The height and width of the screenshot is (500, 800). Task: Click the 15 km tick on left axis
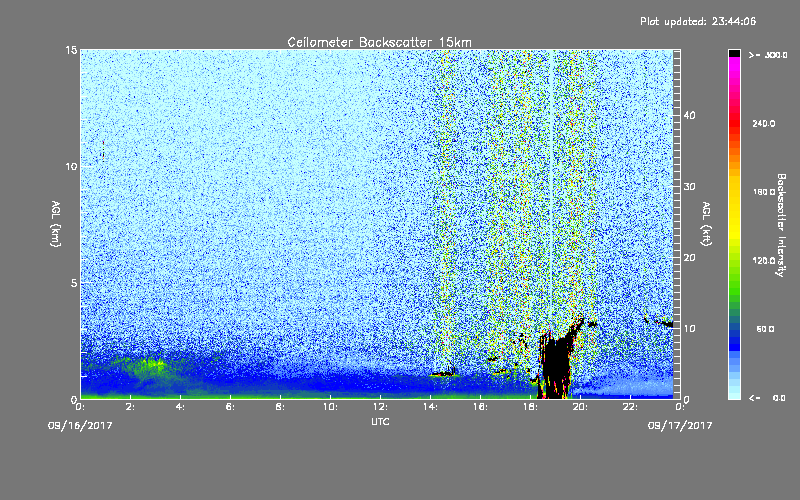(x=71, y=50)
